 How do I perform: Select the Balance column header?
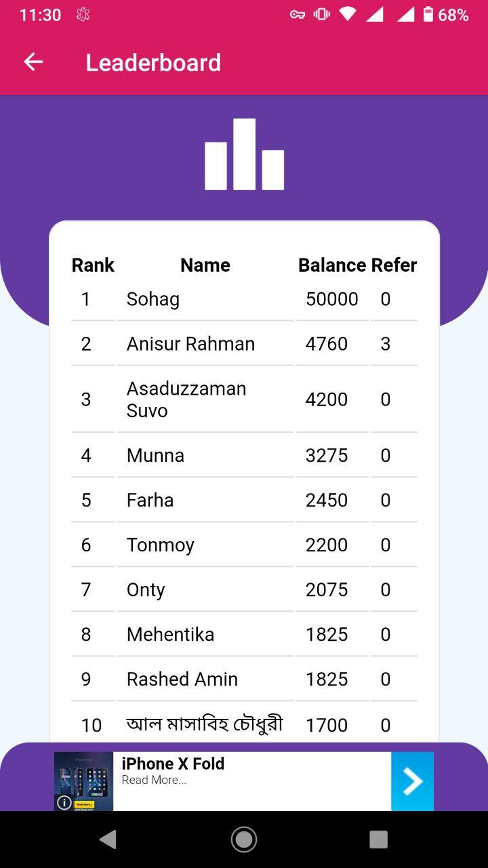click(332, 265)
